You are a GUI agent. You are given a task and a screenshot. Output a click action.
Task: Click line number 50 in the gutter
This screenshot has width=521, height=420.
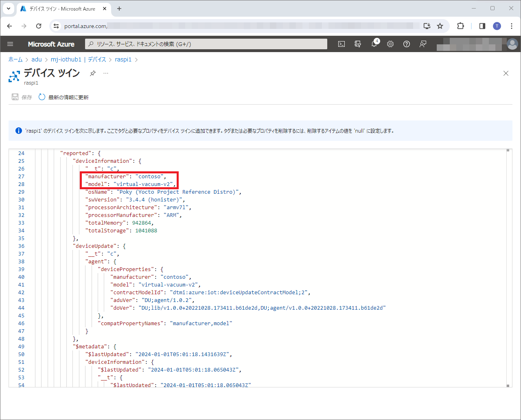click(x=21, y=354)
